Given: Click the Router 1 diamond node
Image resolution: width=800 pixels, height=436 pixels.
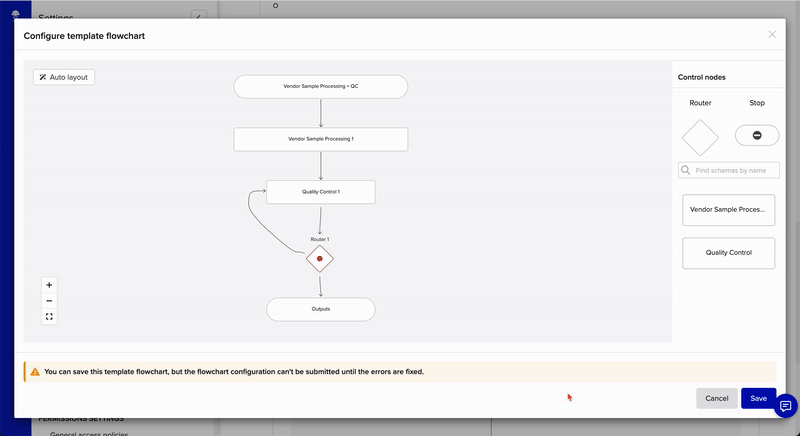Looking at the screenshot, I should click(320, 259).
